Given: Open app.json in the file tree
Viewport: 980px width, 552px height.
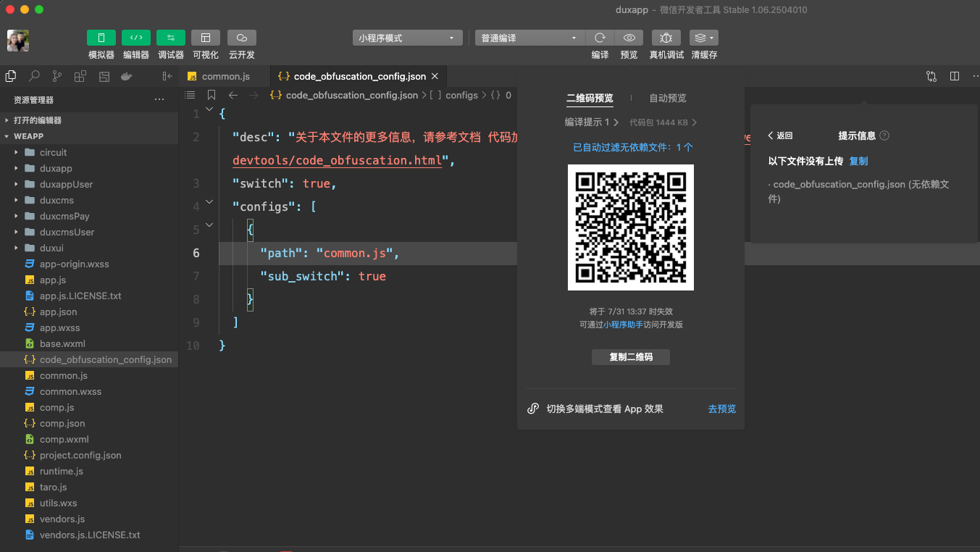Looking at the screenshot, I should point(89,311).
